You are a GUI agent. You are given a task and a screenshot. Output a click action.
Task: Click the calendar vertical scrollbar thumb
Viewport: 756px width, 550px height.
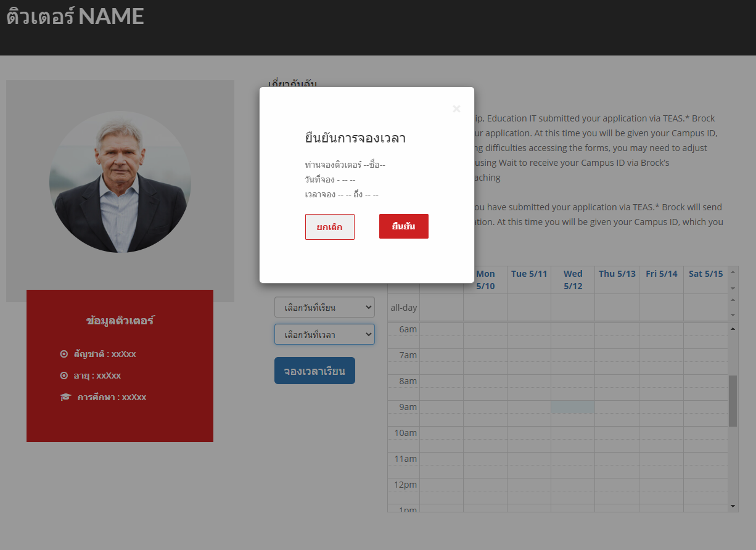(x=733, y=401)
